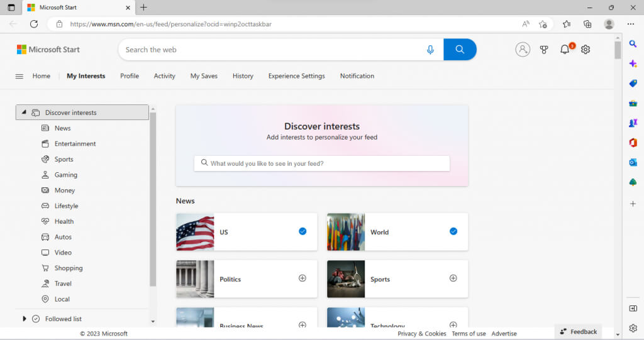Open the notifications bell icon
Viewport: 644px width, 340px height.
[x=565, y=50]
